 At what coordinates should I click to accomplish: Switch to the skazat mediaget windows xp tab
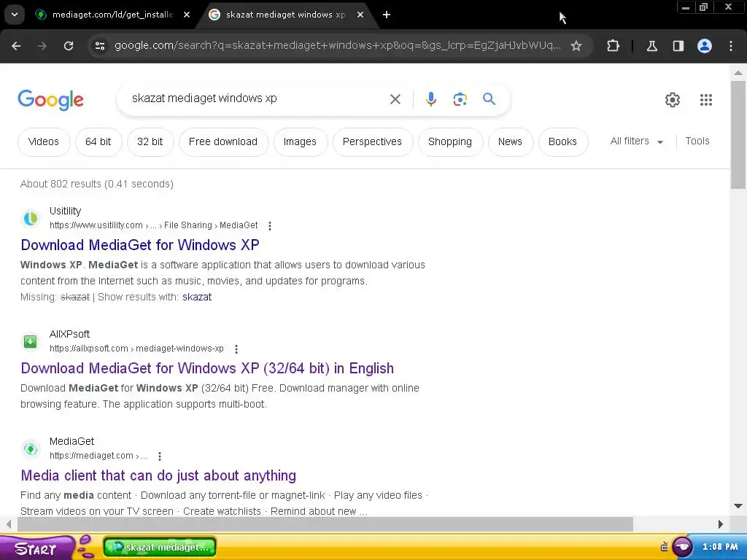(285, 15)
